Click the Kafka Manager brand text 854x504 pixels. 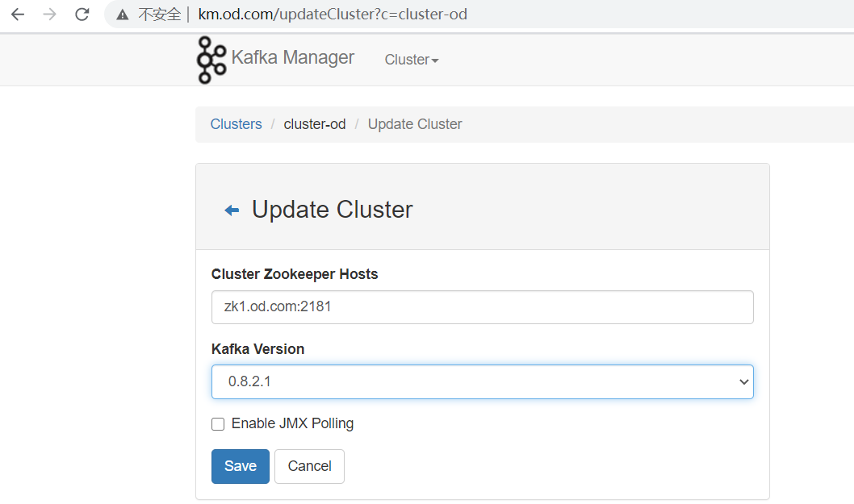292,57
